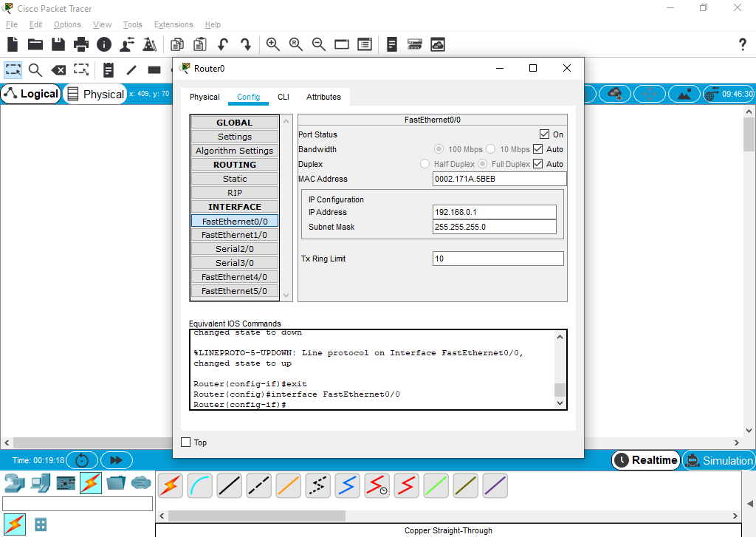Viewport: 756px width, 537px height.
Task: Switch to Logical workspace view
Action: pos(32,94)
